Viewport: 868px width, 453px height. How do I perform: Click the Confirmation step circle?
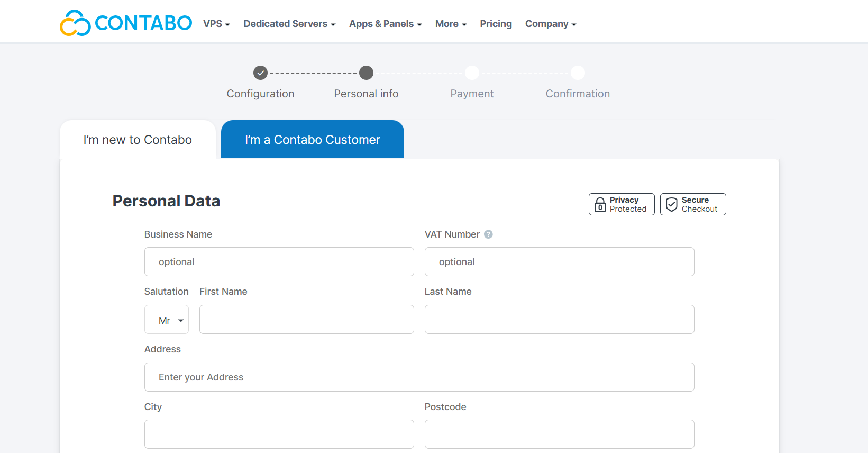click(578, 73)
